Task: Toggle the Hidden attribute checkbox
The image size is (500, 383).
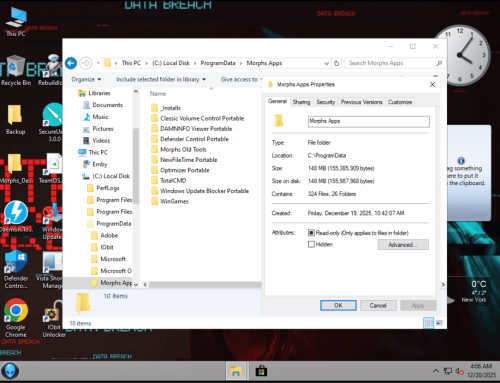Action: point(311,244)
